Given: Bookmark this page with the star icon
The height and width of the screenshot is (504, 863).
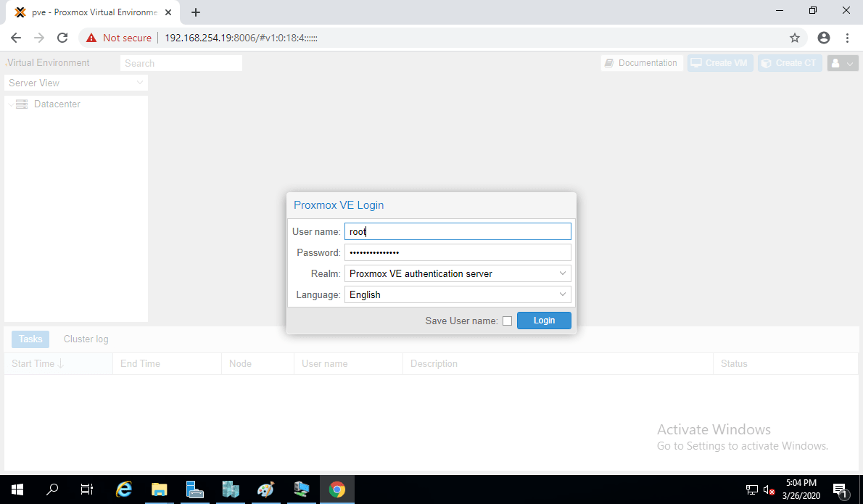Looking at the screenshot, I should [x=795, y=38].
